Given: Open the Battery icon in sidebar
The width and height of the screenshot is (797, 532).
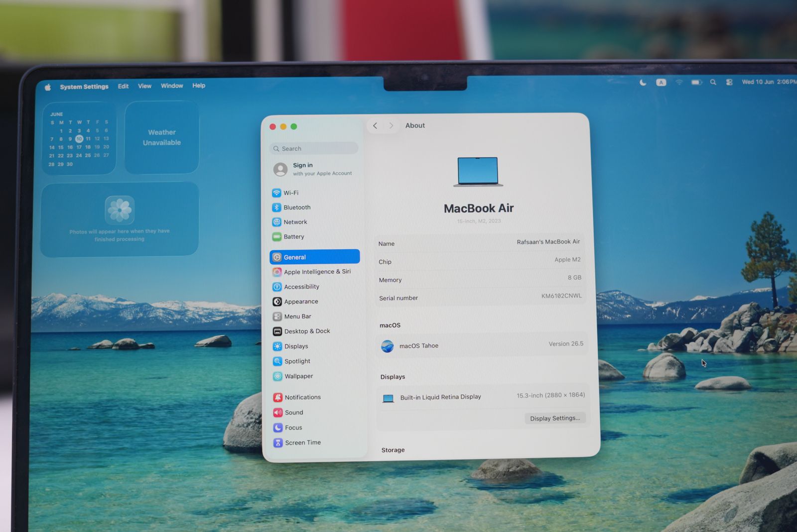Looking at the screenshot, I should (276, 237).
